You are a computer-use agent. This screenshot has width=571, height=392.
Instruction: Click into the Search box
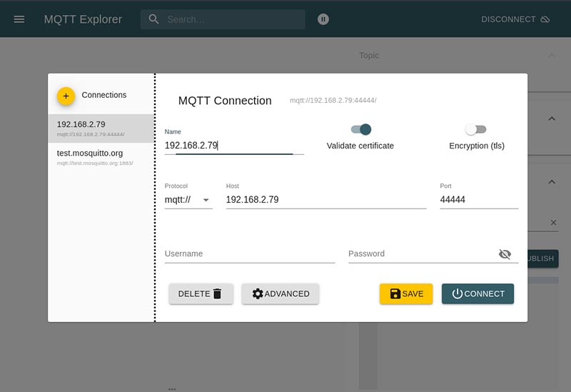click(233, 19)
